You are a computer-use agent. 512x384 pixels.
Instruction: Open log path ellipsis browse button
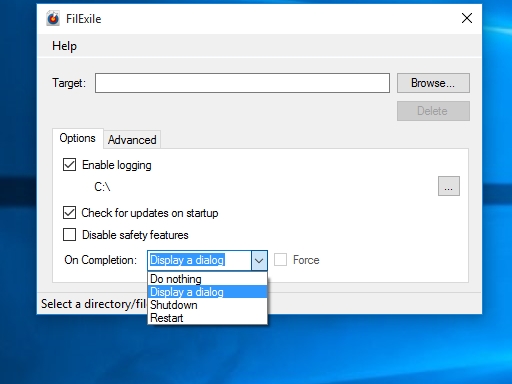(449, 186)
